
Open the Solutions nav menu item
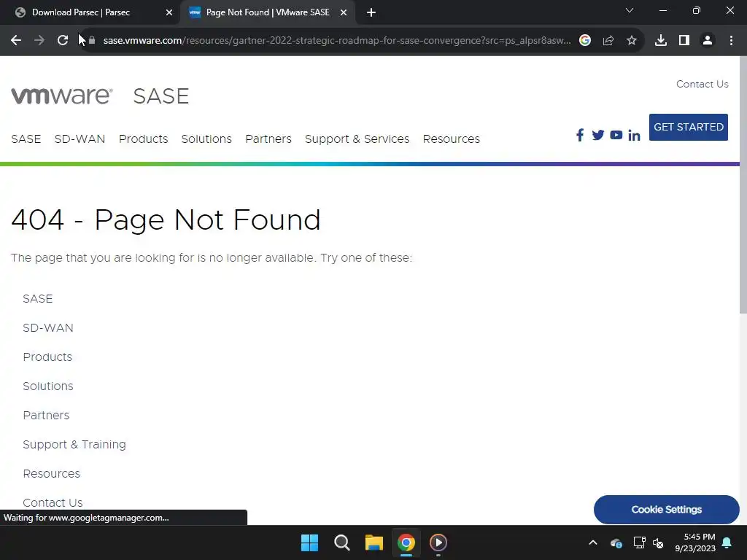click(x=206, y=139)
